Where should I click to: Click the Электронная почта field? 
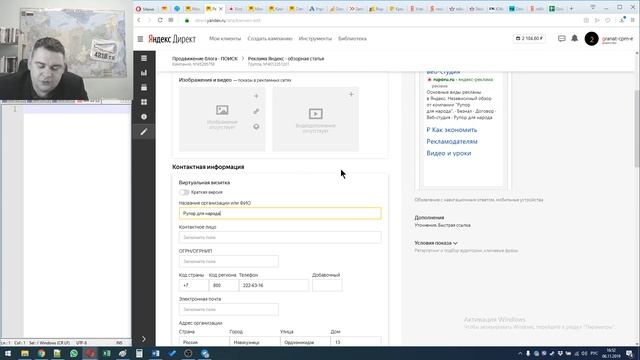click(x=229, y=309)
